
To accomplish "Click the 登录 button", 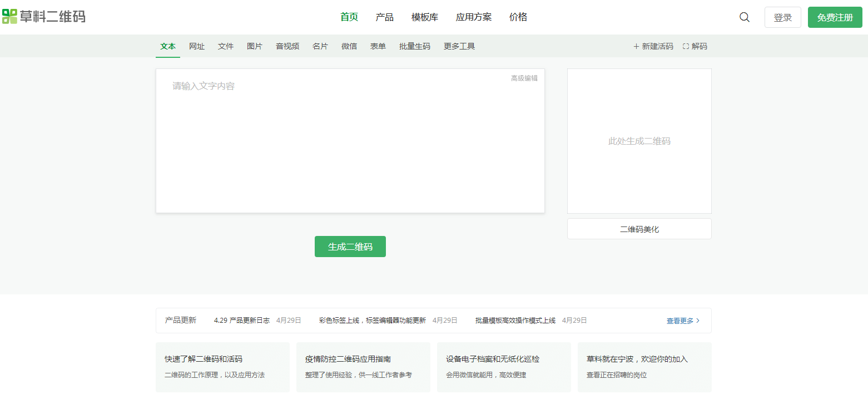I will pyautogui.click(x=782, y=17).
